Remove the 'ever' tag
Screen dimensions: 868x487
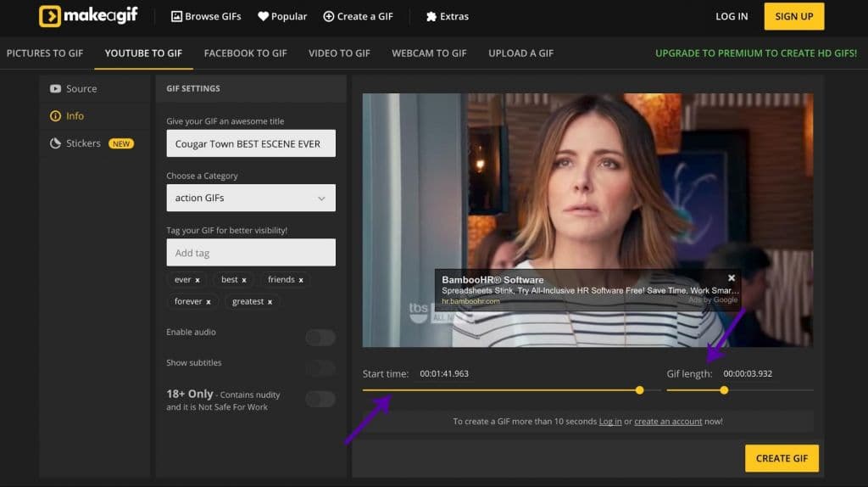click(x=198, y=280)
